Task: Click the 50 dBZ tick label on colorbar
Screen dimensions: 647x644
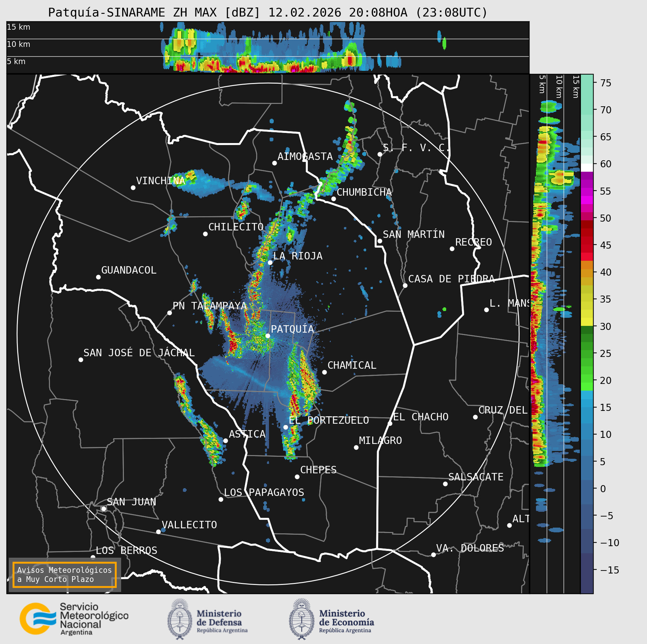Action: coord(606,218)
